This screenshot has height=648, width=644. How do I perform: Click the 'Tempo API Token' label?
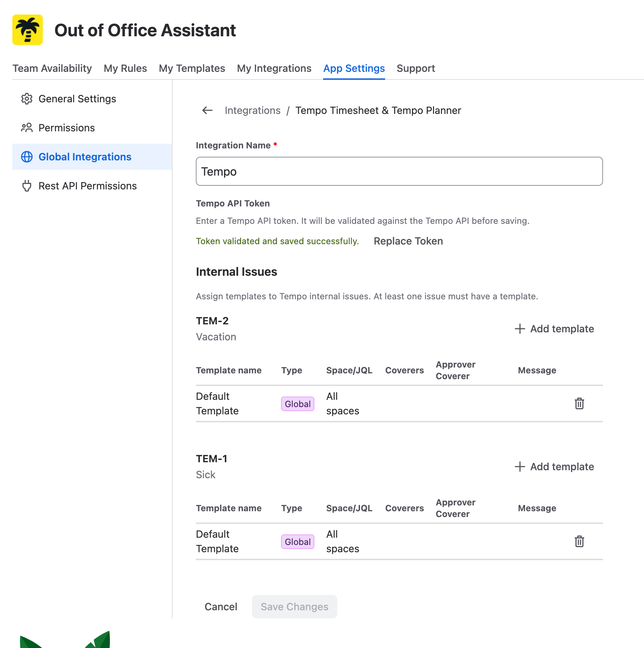click(233, 203)
